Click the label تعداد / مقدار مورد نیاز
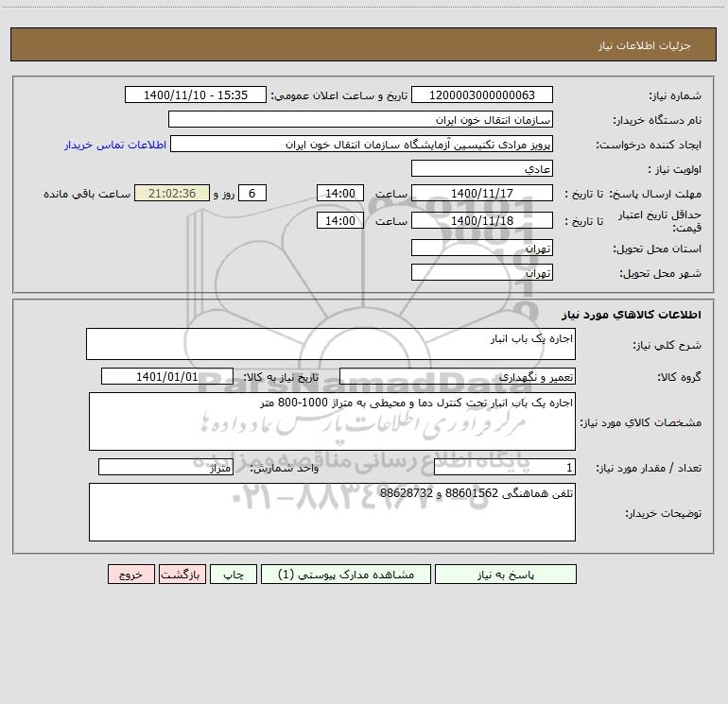 pos(649,469)
